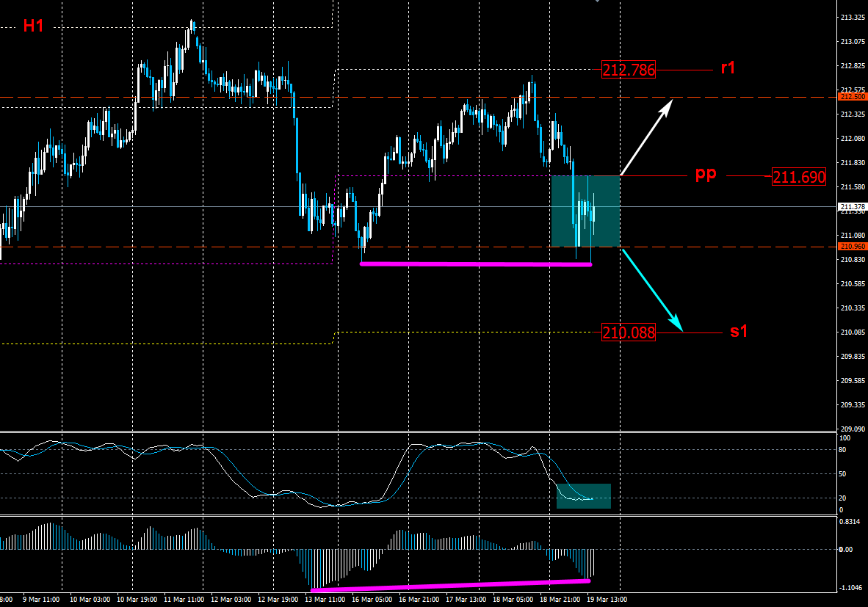Click the 18 Mar 05:00 time label
This screenshot has width=868, height=607.
[513, 599]
